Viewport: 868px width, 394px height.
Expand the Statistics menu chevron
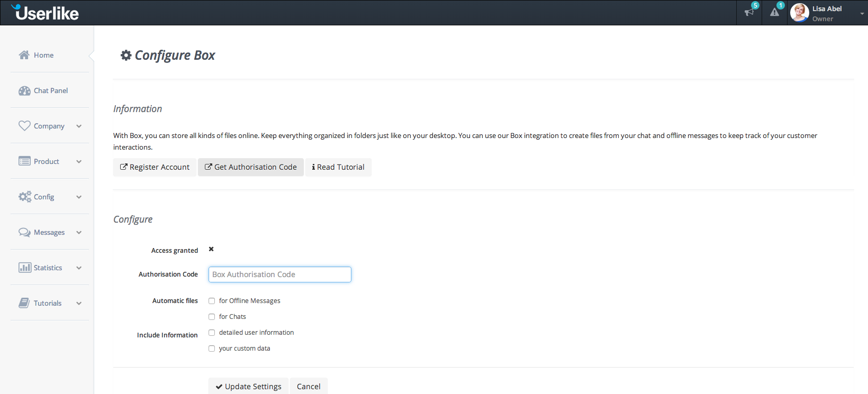tap(79, 268)
